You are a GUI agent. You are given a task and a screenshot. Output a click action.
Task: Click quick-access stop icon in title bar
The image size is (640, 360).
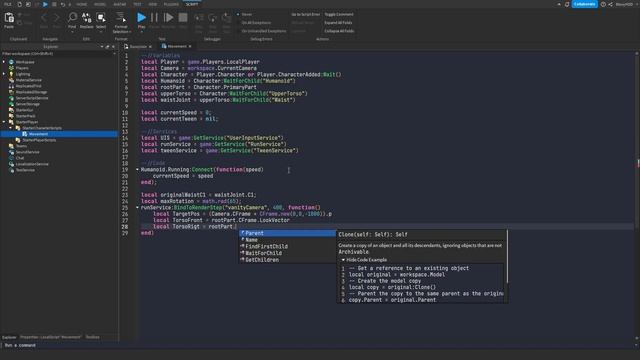coord(54,4)
